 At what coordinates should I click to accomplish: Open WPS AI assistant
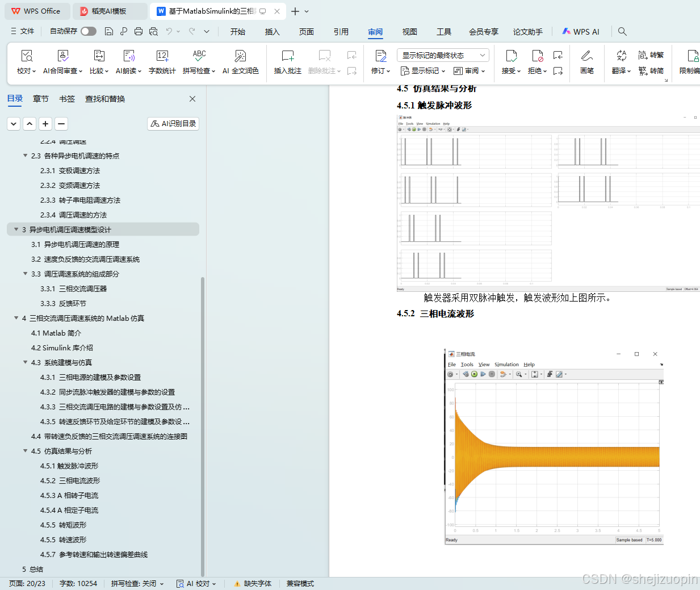(x=581, y=32)
